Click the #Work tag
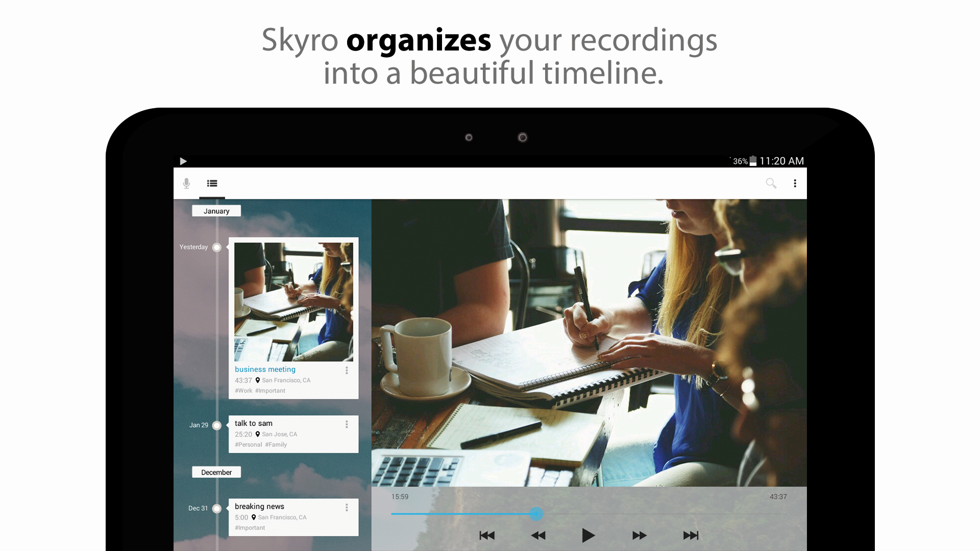The height and width of the screenshot is (551, 980). (x=243, y=391)
